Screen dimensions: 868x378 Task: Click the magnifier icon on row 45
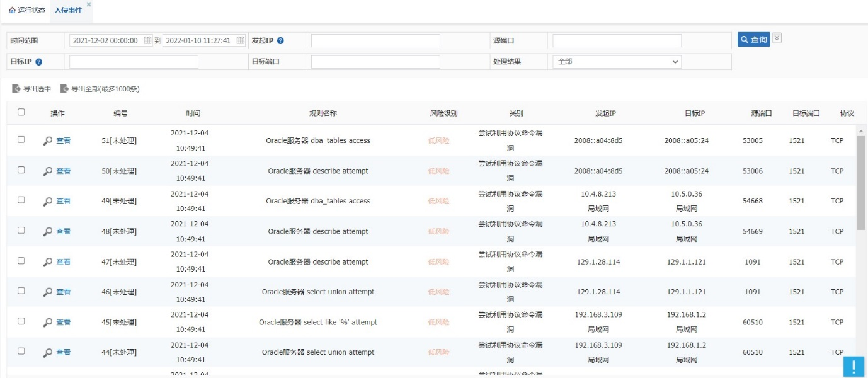coord(48,323)
